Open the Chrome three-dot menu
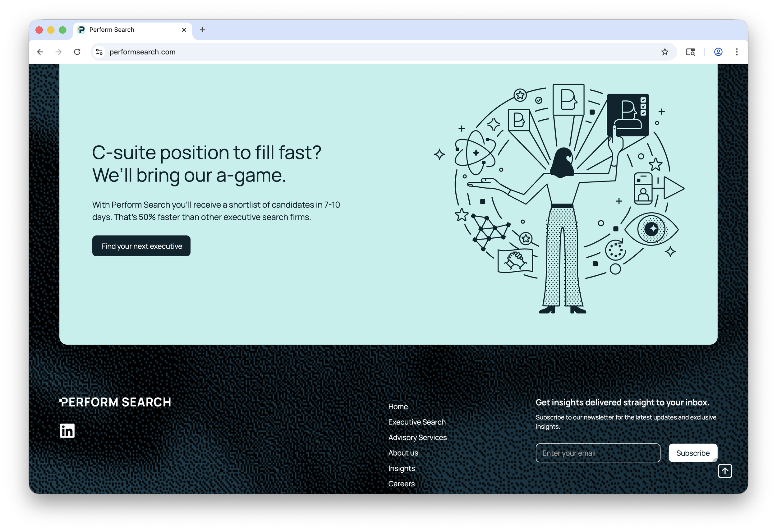This screenshot has width=777, height=532. (x=737, y=52)
